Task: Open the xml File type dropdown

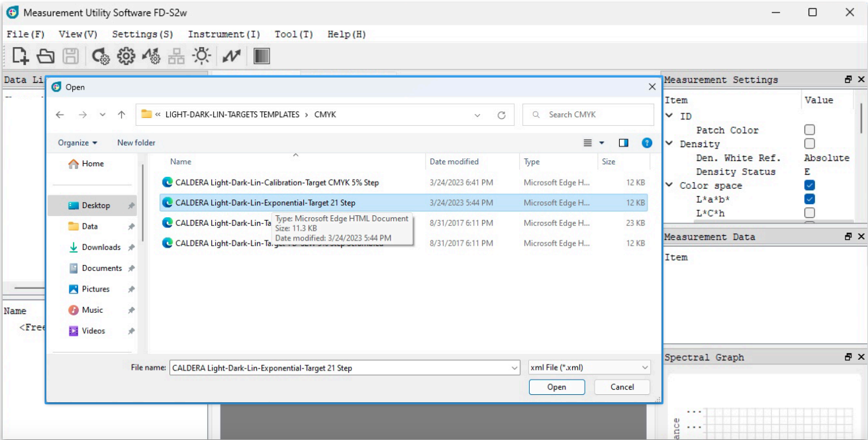Action: [589, 367]
